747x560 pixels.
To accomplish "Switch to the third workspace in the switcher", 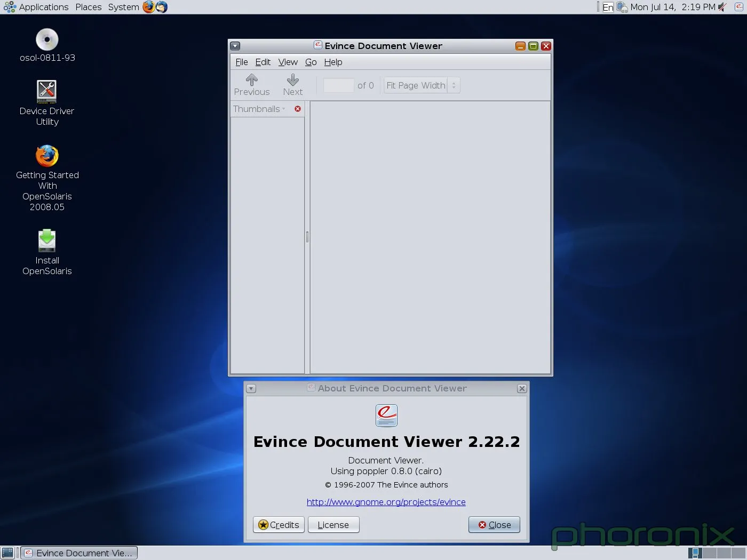I will point(724,553).
